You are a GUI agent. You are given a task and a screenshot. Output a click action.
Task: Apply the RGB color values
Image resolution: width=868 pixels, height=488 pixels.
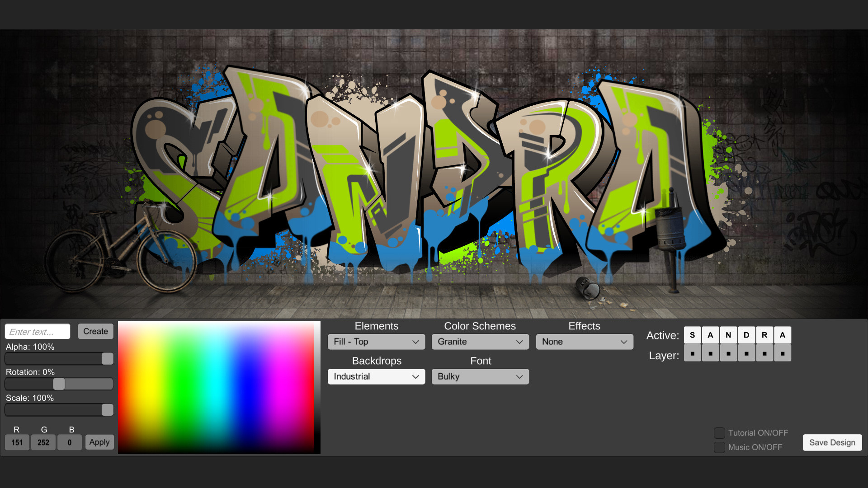99,442
